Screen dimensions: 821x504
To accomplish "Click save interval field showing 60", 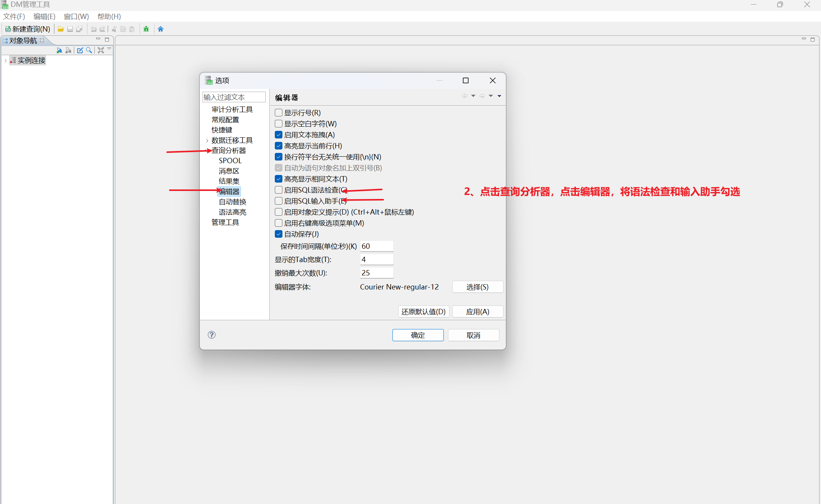I will pos(377,246).
